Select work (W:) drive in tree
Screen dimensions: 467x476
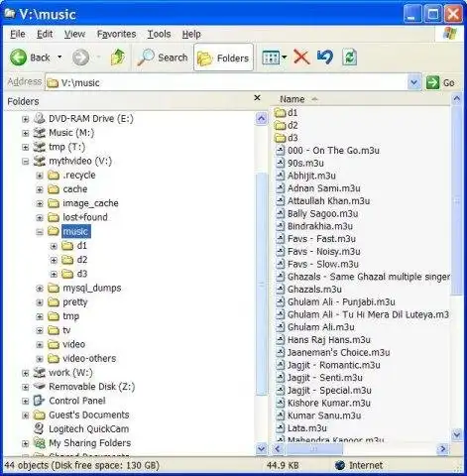pyautogui.click(x=70, y=373)
